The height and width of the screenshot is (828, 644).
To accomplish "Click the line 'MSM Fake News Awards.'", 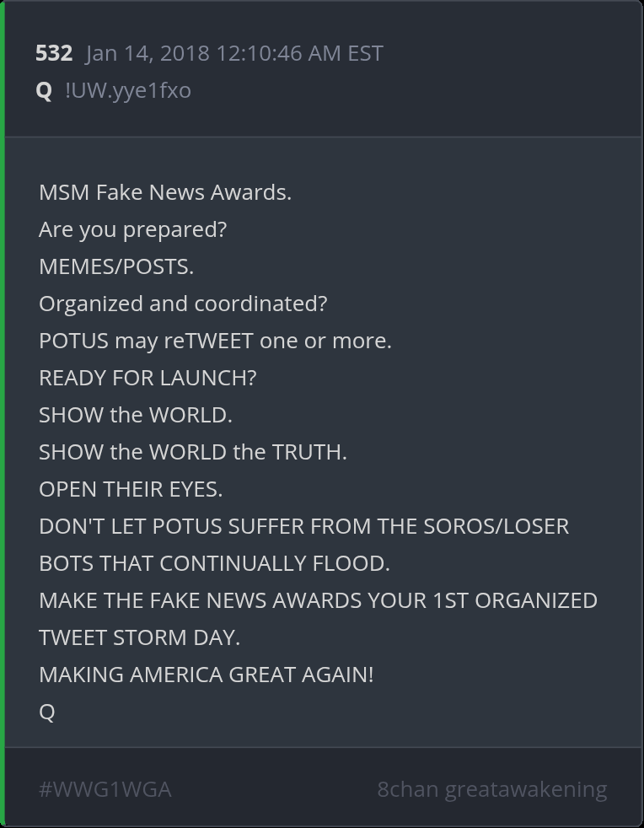I will pos(165,192).
